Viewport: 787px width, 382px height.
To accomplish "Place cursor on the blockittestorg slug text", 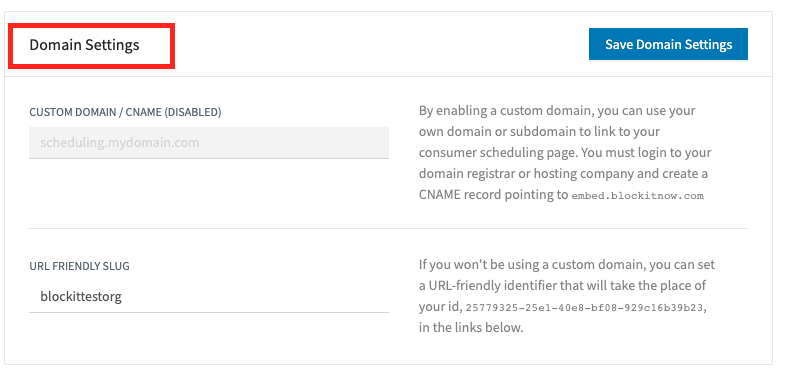I will 81,297.
